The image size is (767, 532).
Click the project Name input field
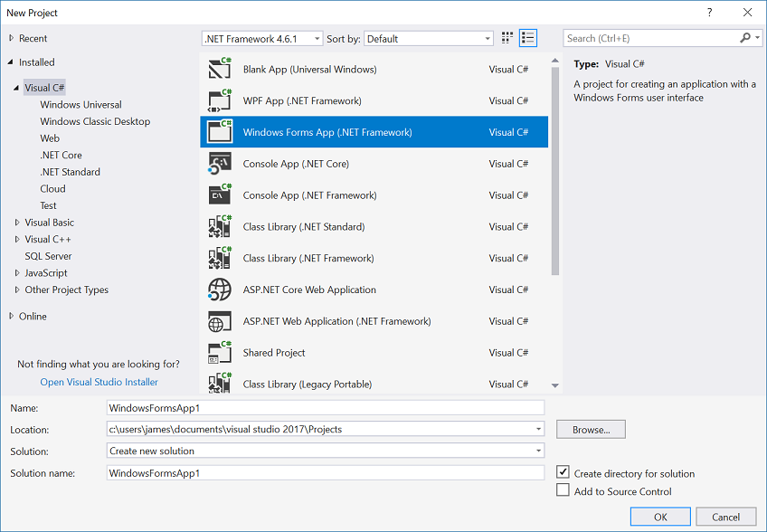(x=326, y=408)
